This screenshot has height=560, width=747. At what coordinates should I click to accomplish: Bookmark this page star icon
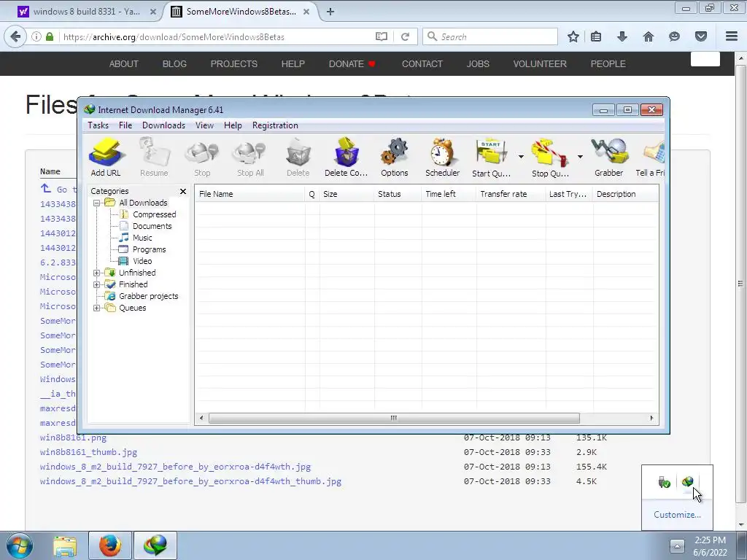tap(573, 36)
